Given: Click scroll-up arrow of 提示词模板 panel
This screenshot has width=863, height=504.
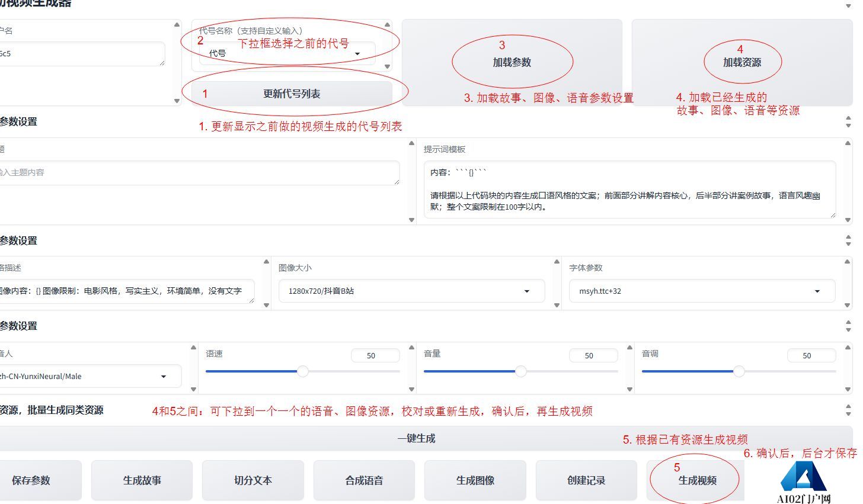Looking at the screenshot, I should (849, 143).
